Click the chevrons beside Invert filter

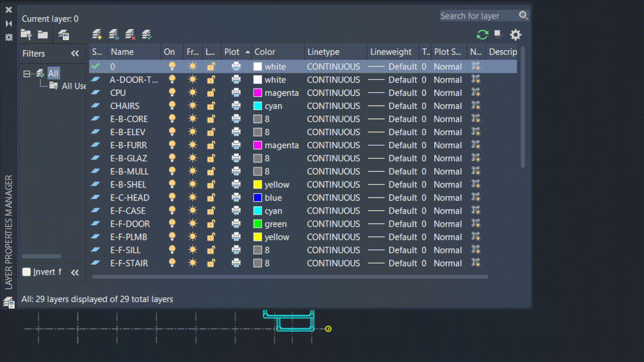coord(75,273)
